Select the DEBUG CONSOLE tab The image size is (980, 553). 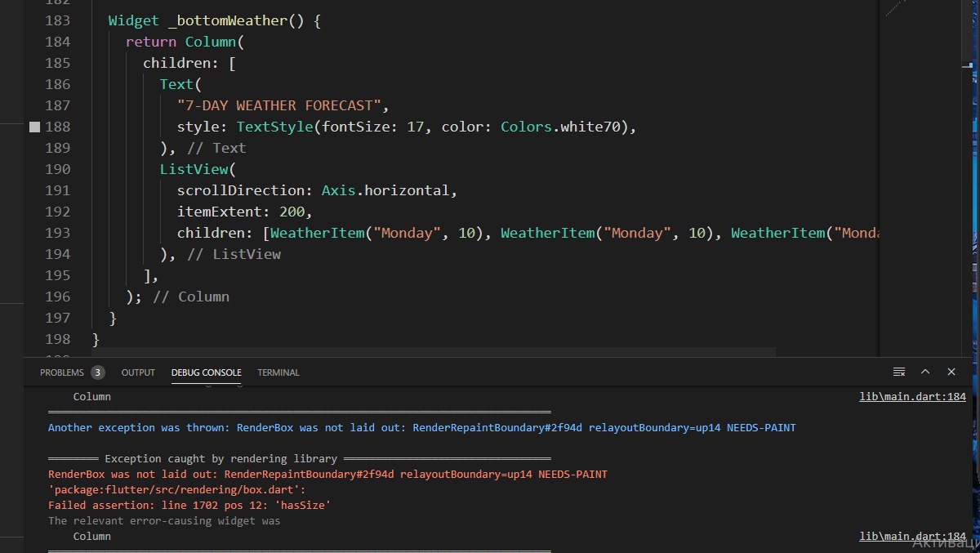click(x=206, y=372)
